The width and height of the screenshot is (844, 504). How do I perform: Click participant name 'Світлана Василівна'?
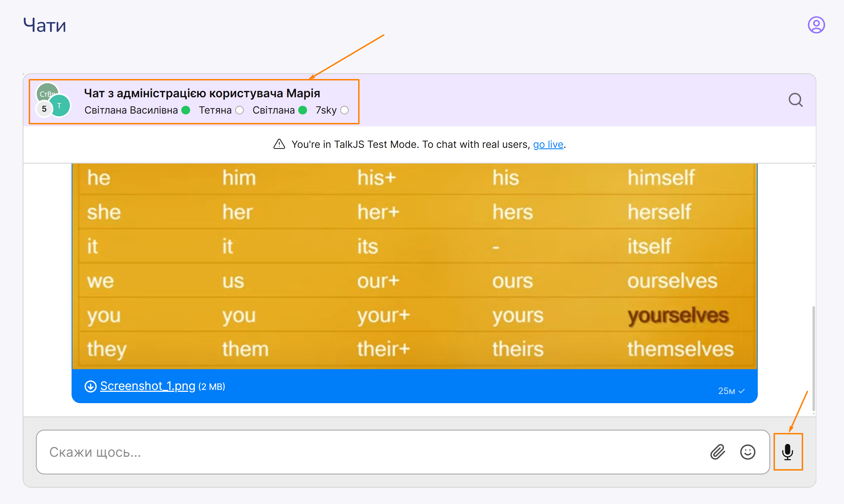click(x=131, y=110)
